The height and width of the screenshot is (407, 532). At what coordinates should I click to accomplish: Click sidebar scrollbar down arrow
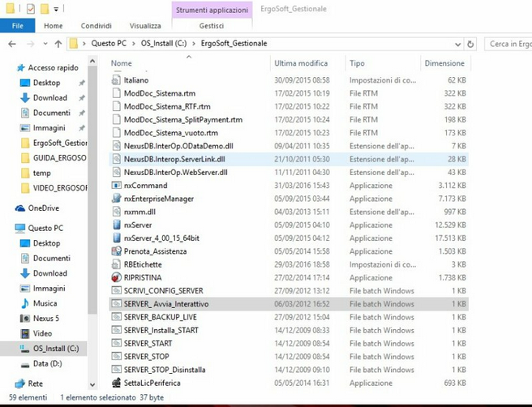(92, 385)
